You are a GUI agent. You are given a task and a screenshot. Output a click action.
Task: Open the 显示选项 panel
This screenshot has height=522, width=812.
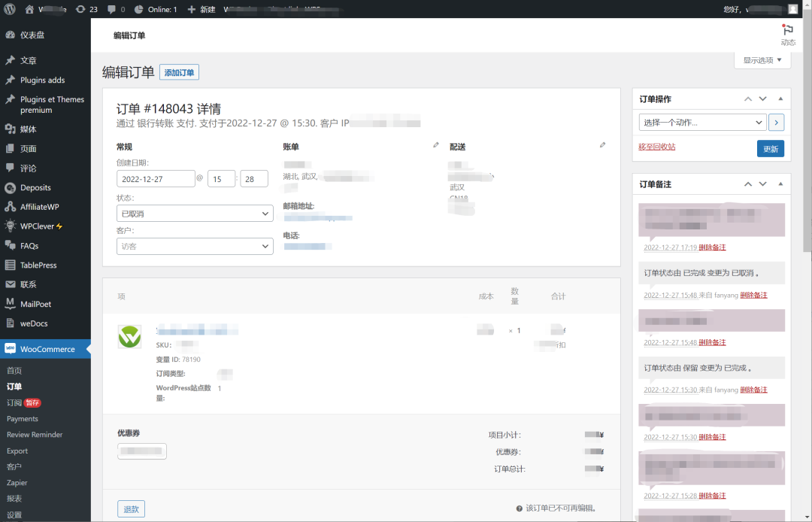[761, 60]
